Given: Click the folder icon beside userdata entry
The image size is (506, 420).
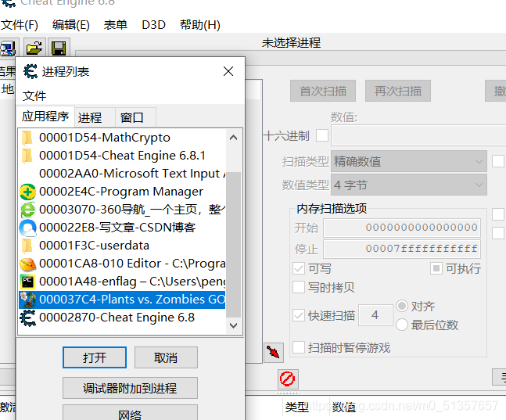Looking at the screenshot, I should tap(27, 246).
